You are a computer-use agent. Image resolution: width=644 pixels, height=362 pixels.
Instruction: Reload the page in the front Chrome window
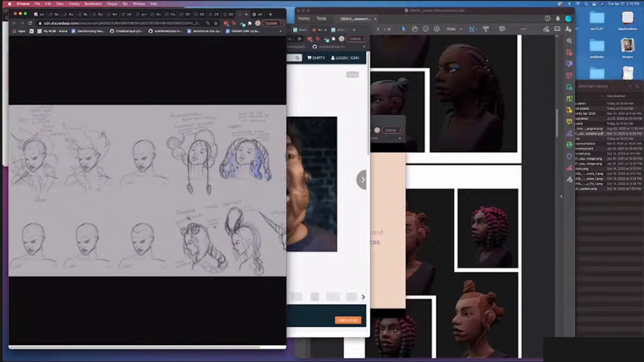(30, 23)
